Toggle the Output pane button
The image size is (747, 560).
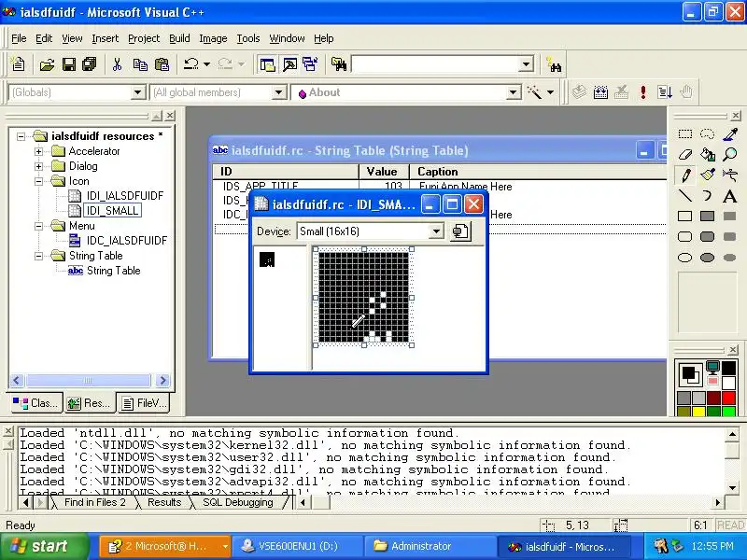click(x=289, y=64)
